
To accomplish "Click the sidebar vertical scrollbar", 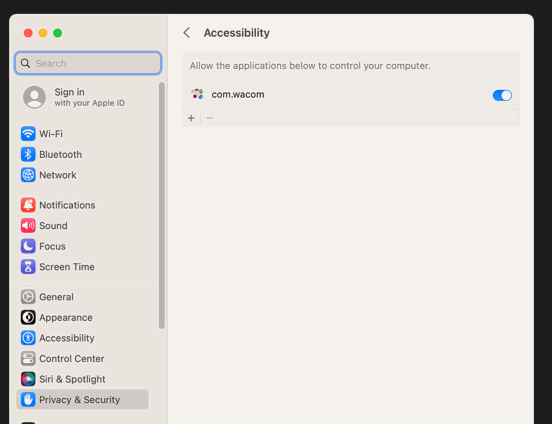I will point(162,206).
